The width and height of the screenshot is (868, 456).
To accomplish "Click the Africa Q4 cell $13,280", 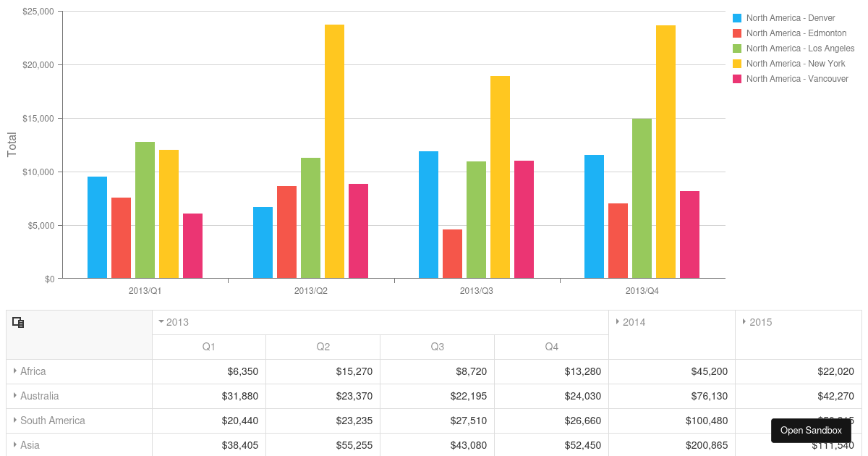I will tap(552, 371).
